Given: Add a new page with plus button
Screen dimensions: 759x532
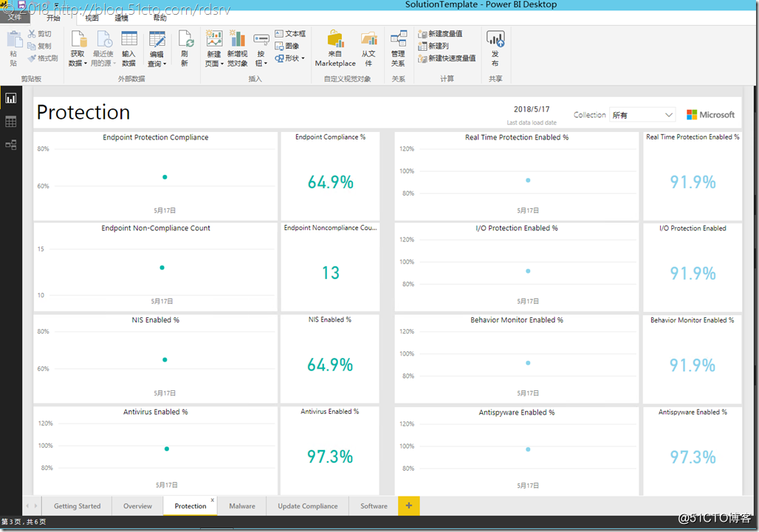Looking at the screenshot, I should [409, 506].
